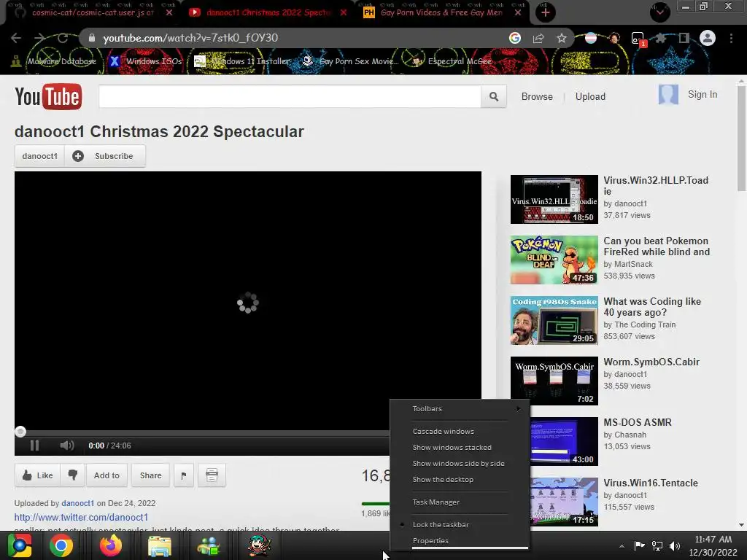
Task: Click the YouTube search input field
Action: coord(290,97)
